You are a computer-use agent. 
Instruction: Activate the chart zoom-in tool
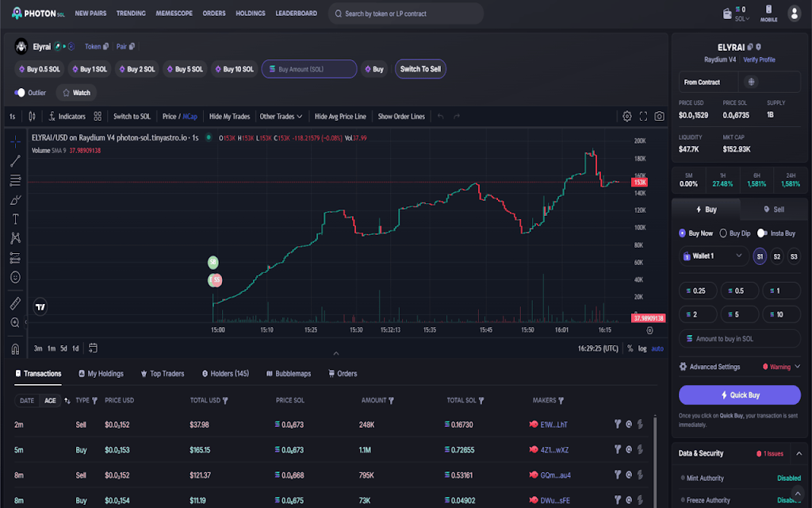[x=16, y=322]
